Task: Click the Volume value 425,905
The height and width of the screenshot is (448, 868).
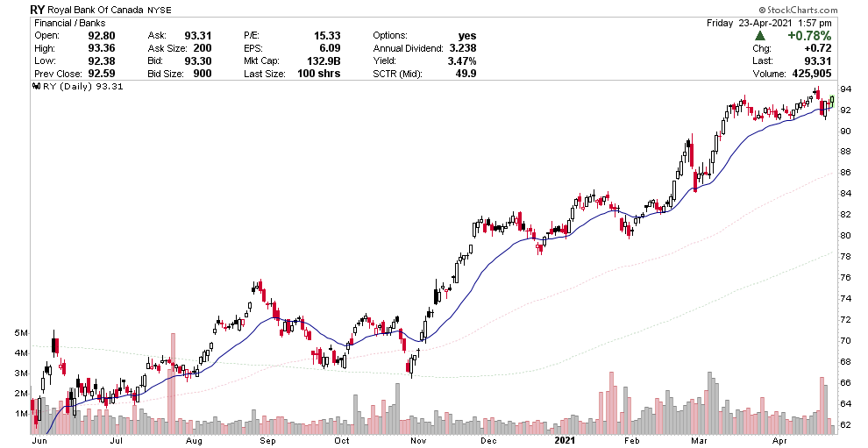Action: [811, 74]
